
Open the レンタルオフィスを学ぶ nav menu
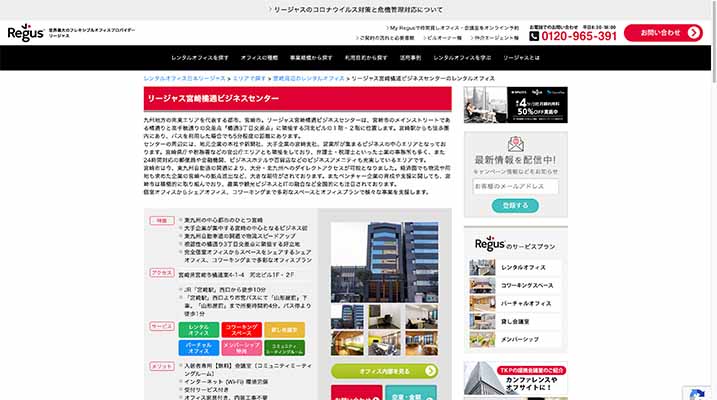click(x=462, y=58)
